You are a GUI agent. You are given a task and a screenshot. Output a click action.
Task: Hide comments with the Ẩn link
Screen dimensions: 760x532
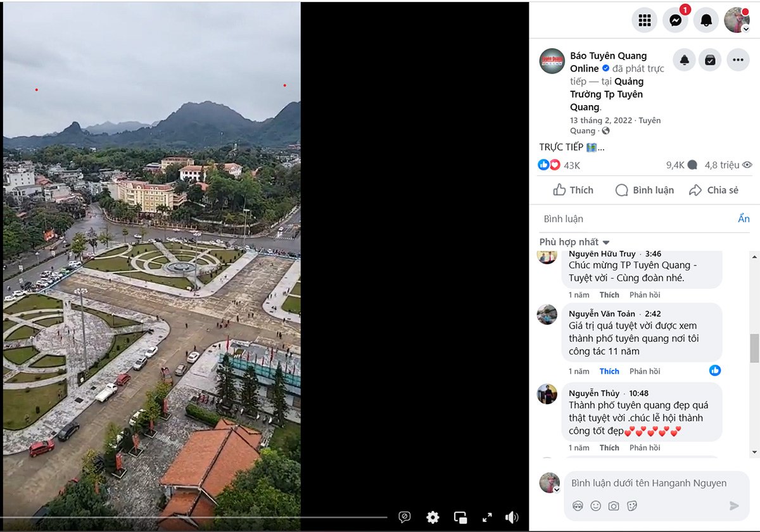[x=744, y=218]
